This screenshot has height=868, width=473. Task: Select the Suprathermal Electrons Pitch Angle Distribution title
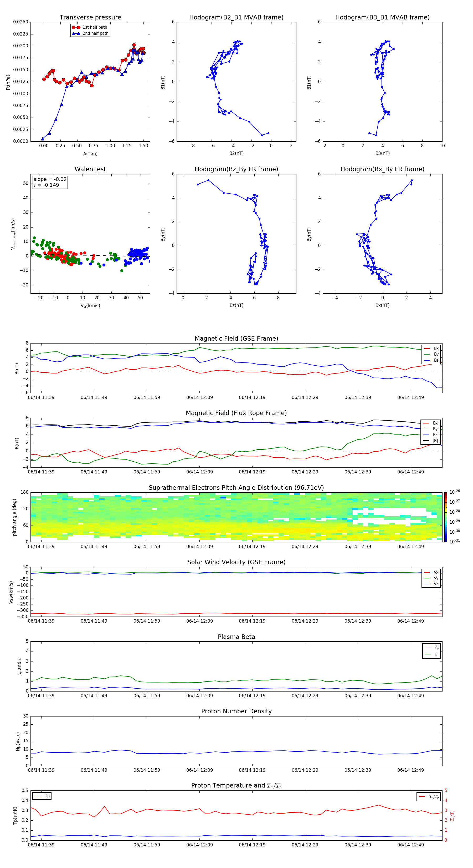pyautogui.click(x=236, y=488)
